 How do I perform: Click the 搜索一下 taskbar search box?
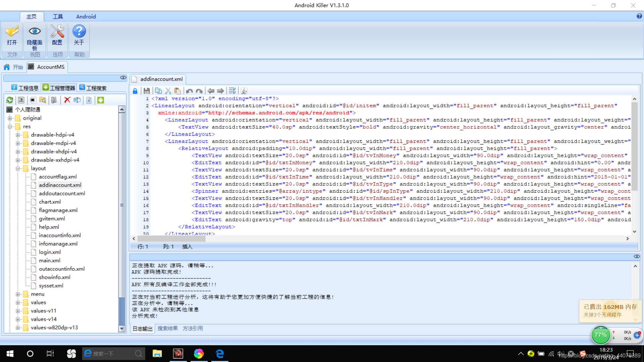coord(113,354)
